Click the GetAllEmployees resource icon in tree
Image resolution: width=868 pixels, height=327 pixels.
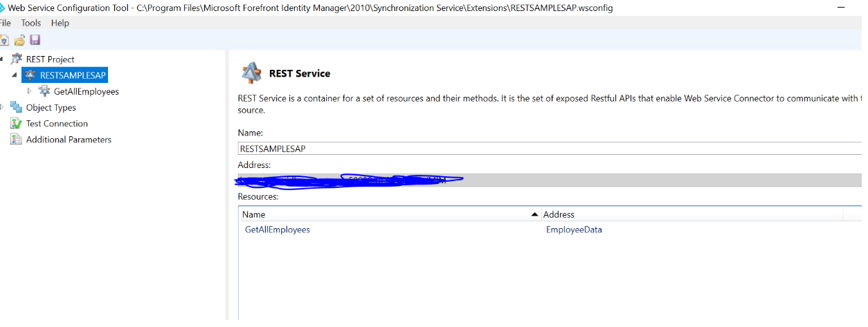[44, 91]
